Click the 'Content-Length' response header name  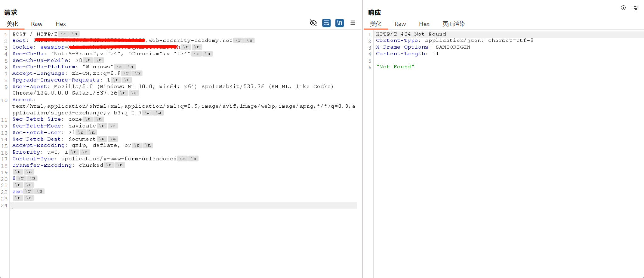click(x=400, y=54)
